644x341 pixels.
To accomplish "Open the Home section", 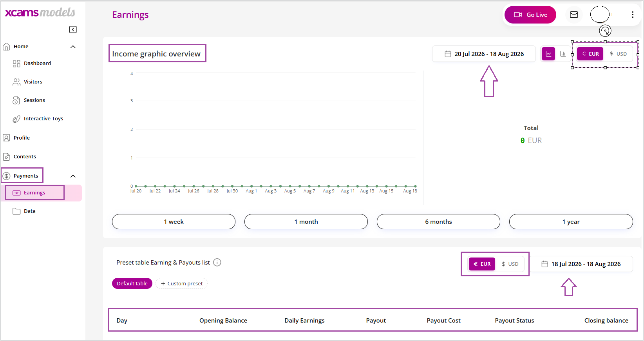I will (x=21, y=46).
